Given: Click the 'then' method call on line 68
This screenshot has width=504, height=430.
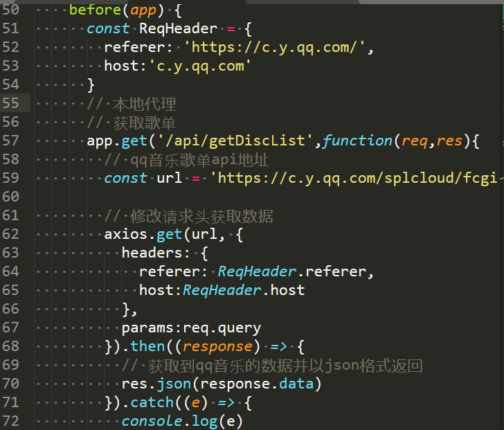Looking at the screenshot, I should [147, 346].
